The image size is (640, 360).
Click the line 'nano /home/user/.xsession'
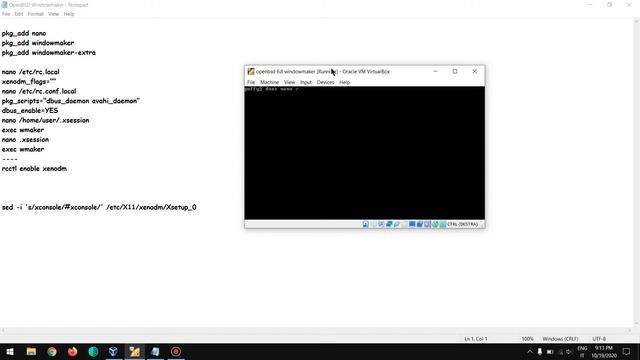pos(45,120)
